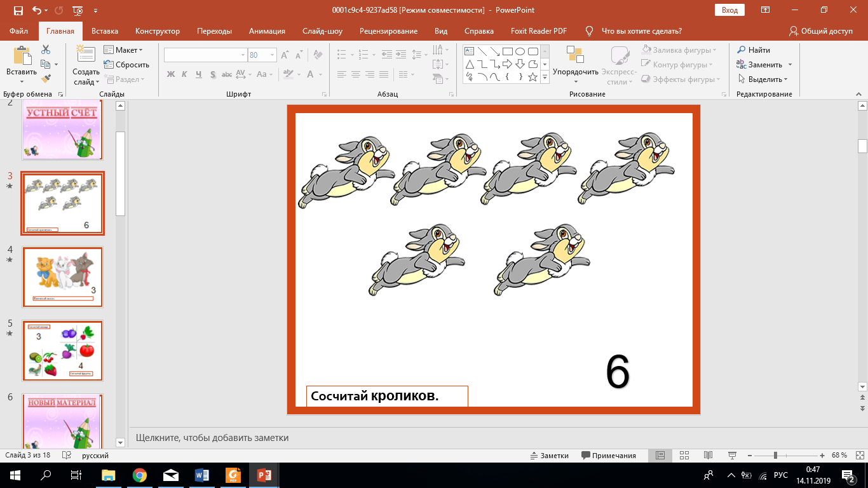Center text in paragraph group

(x=356, y=74)
